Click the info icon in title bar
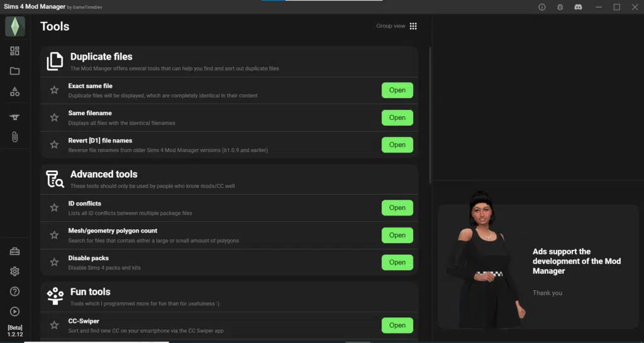 [542, 7]
